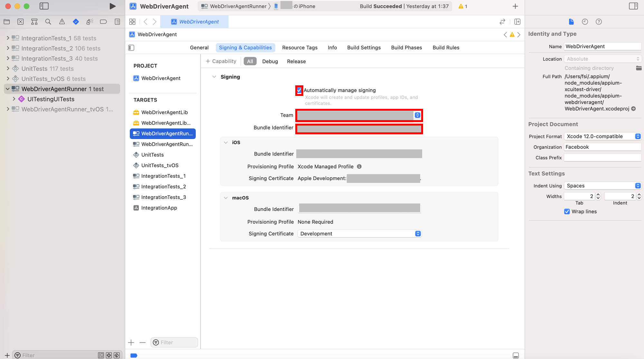Switch to the Build Phases tab
The height and width of the screenshot is (359, 644).
click(406, 48)
